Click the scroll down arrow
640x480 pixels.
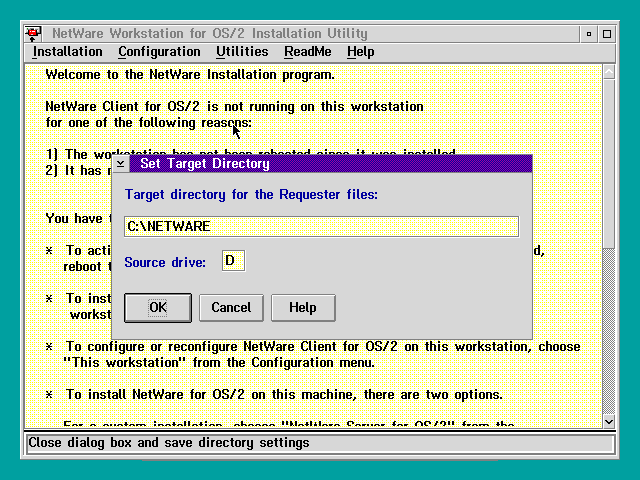tap(609, 421)
